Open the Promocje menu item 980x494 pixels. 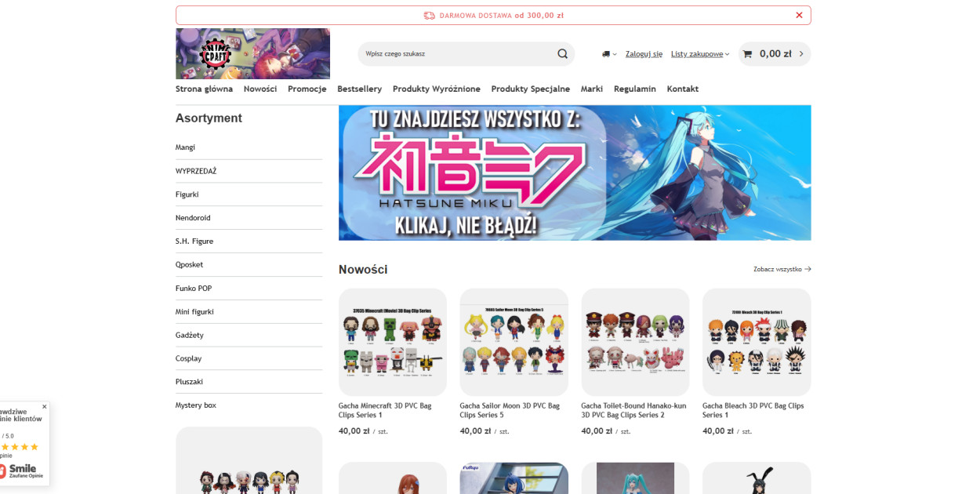307,89
